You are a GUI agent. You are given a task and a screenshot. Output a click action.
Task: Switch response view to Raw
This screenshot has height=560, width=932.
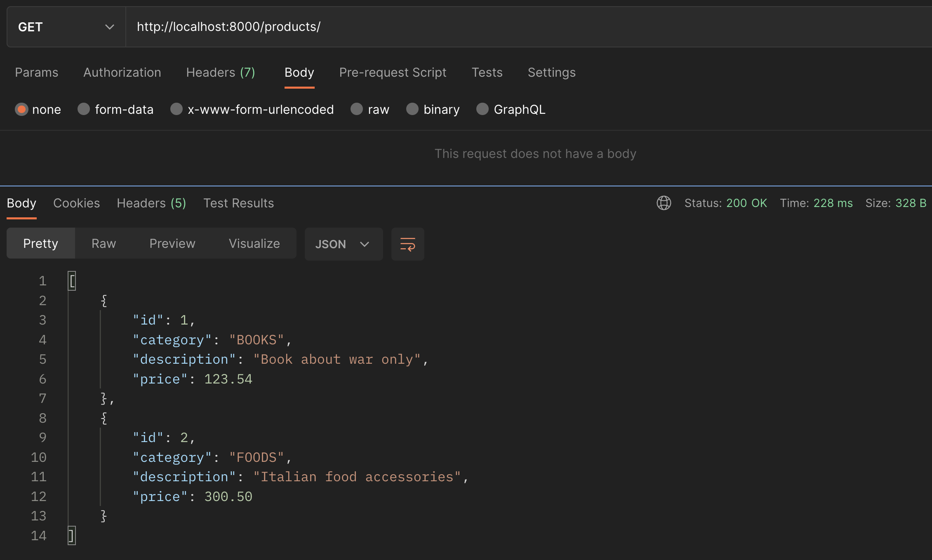pyautogui.click(x=104, y=244)
